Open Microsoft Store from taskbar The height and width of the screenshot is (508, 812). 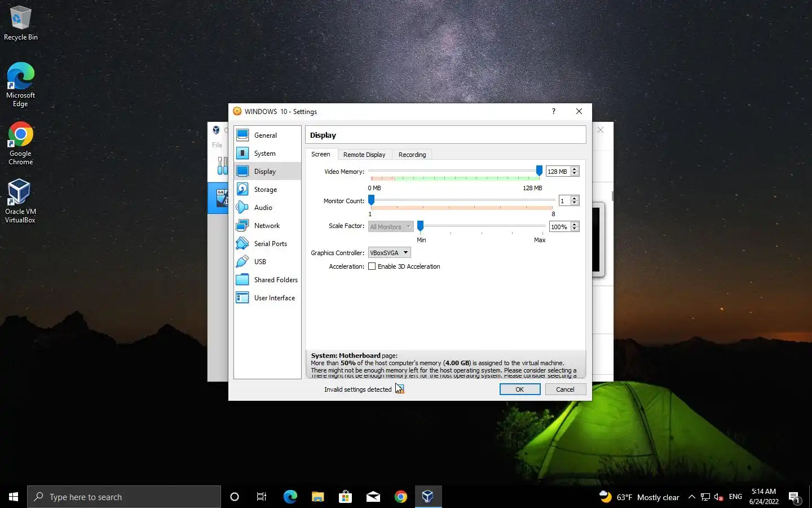coord(345,497)
